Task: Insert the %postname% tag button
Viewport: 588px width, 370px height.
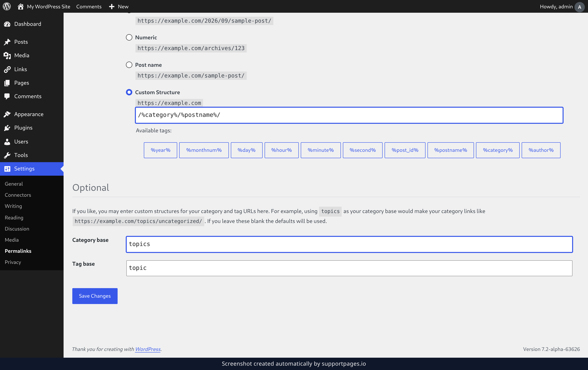Action: pyautogui.click(x=451, y=150)
